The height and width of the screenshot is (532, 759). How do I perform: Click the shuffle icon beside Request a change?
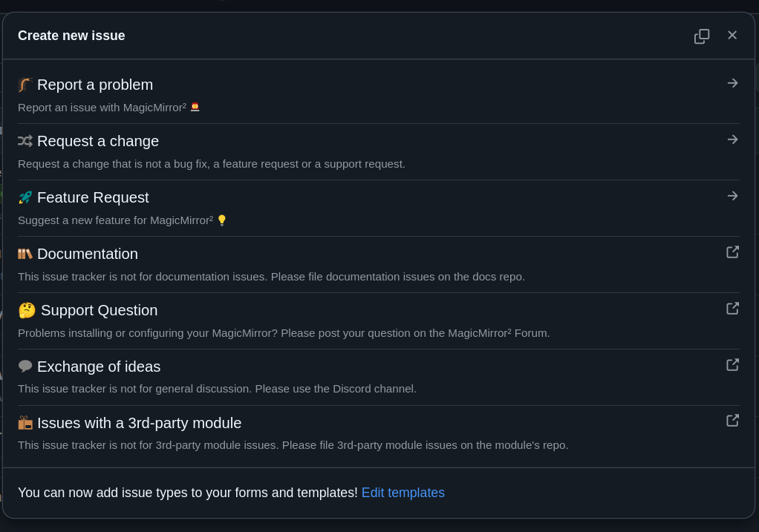(x=25, y=141)
